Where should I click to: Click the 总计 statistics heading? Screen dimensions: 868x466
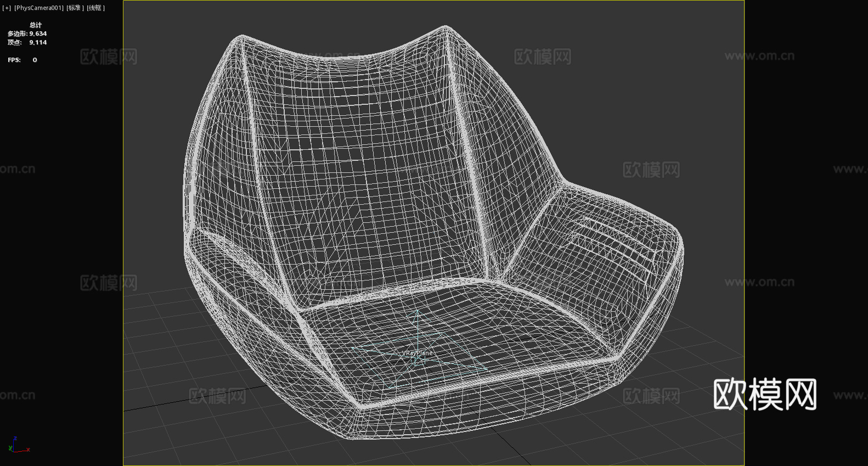36,25
